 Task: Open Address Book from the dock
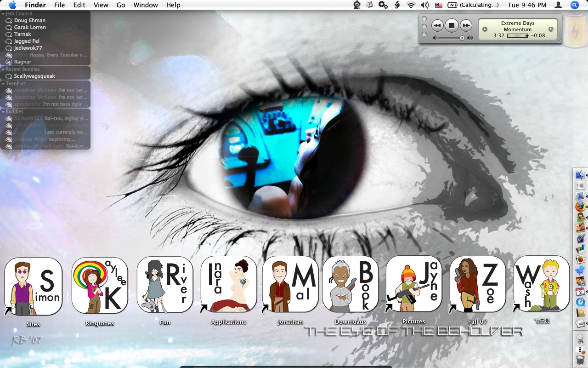[x=581, y=312]
